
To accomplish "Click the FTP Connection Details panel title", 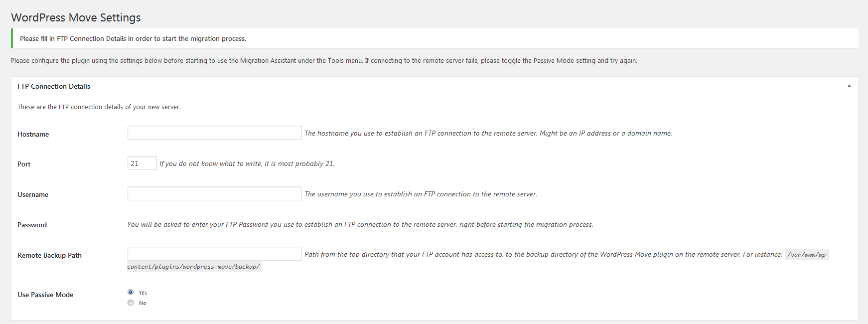I will [x=54, y=86].
